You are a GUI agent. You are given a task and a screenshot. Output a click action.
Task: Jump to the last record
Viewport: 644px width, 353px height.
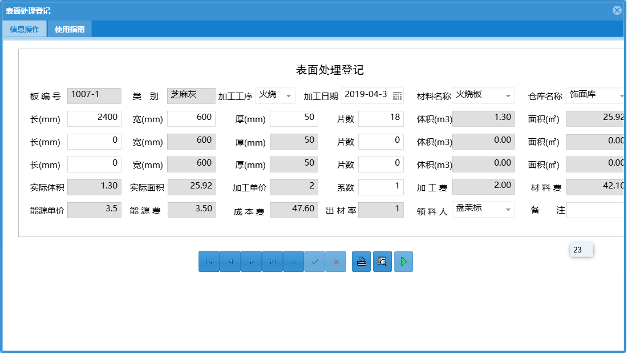(273, 261)
